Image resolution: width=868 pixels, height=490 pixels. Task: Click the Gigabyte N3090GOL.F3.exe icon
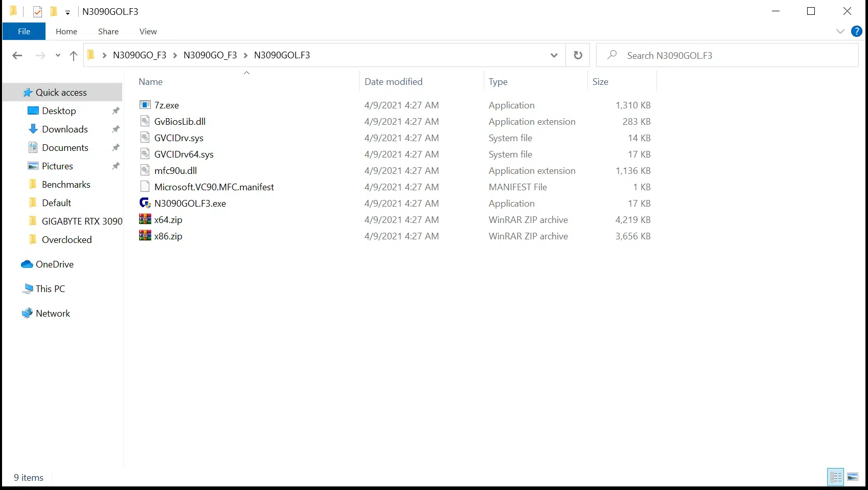[145, 203]
